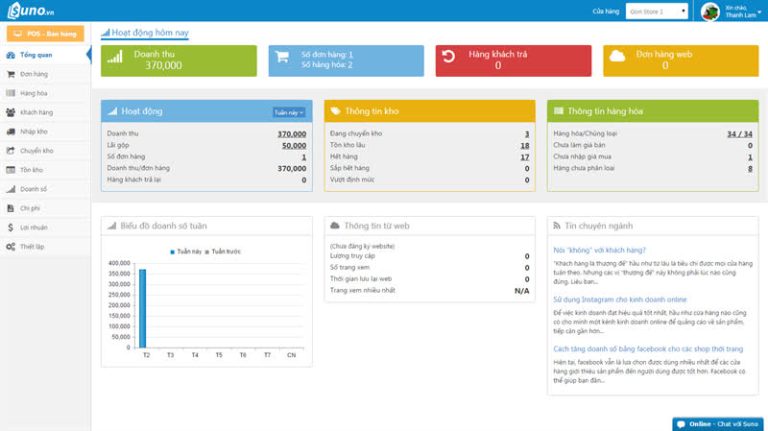Image resolution: width=768 pixels, height=431 pixels.
Task: Click the user avatar picture in header
Action: 711,11
